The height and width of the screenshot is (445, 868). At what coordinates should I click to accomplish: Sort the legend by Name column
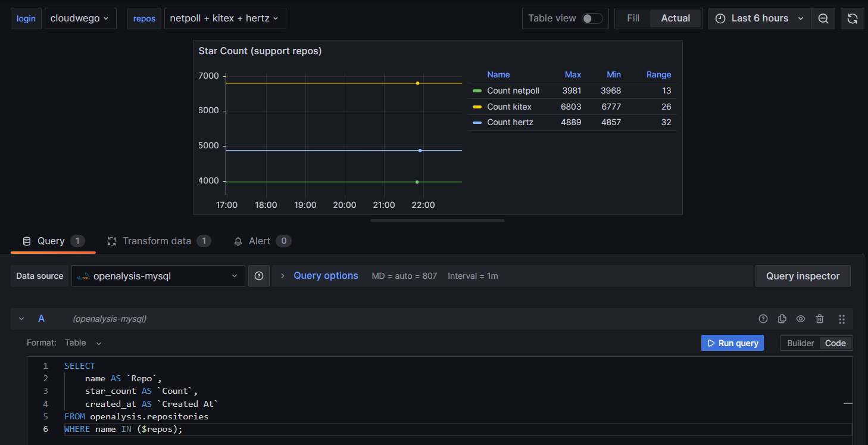tap(498, 74)
